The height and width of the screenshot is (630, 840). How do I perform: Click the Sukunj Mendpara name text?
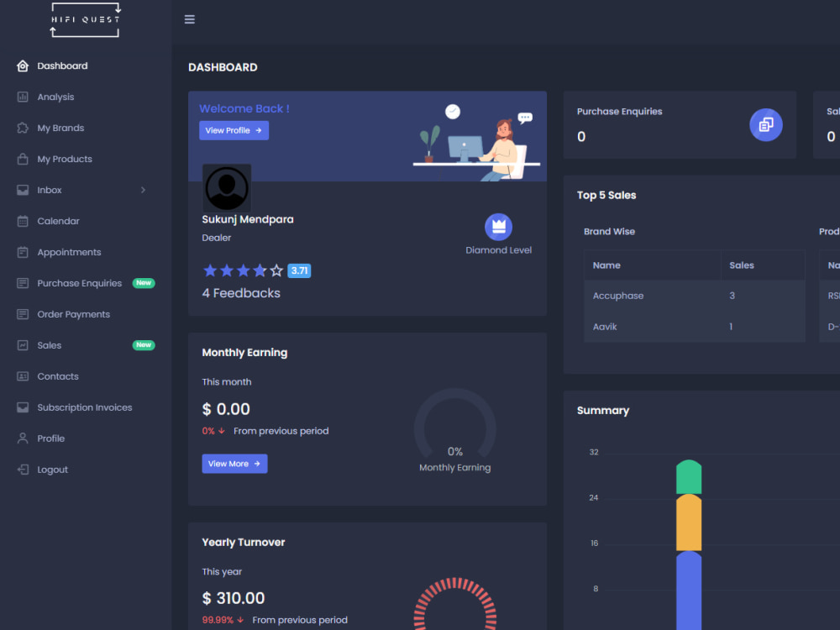pyautogui.click(x=248, y=219)
